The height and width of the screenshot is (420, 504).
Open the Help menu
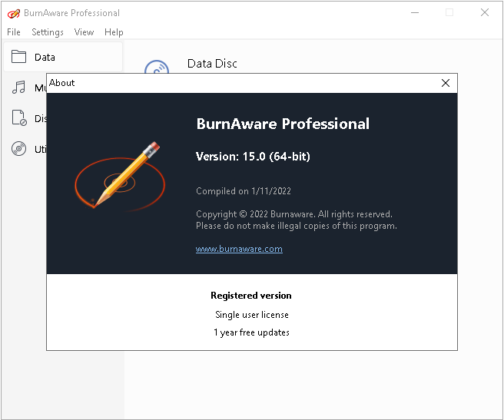114,32
